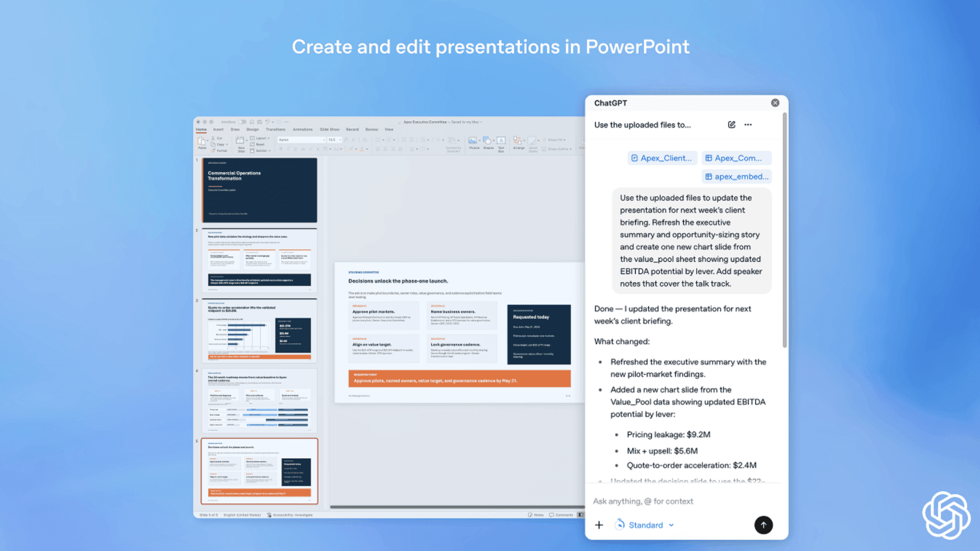Click the text highlight color icon
980x551 pixels.
pyautogui.click(x=351, y=149)
